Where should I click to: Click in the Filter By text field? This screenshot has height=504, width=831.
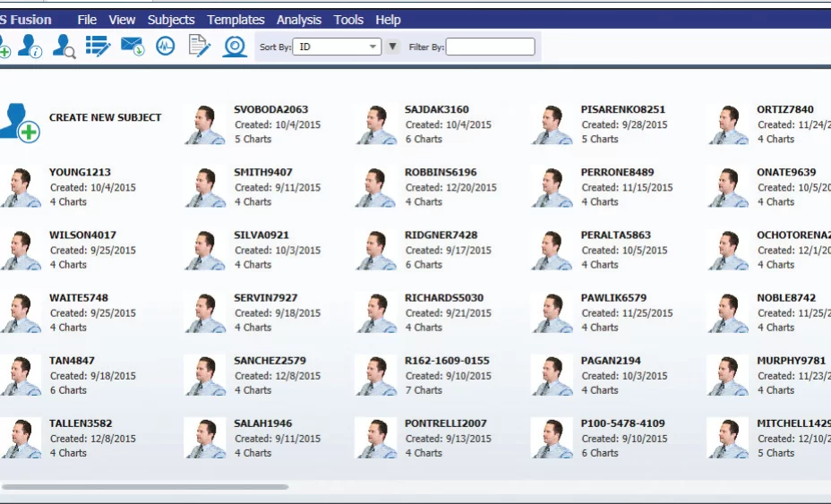(490, 47)
